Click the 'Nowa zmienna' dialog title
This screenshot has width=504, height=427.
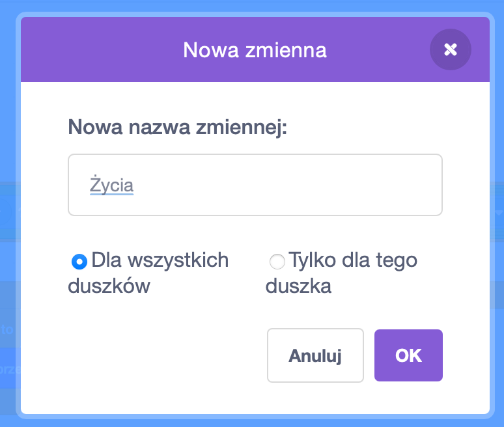[x=255, y=49]
